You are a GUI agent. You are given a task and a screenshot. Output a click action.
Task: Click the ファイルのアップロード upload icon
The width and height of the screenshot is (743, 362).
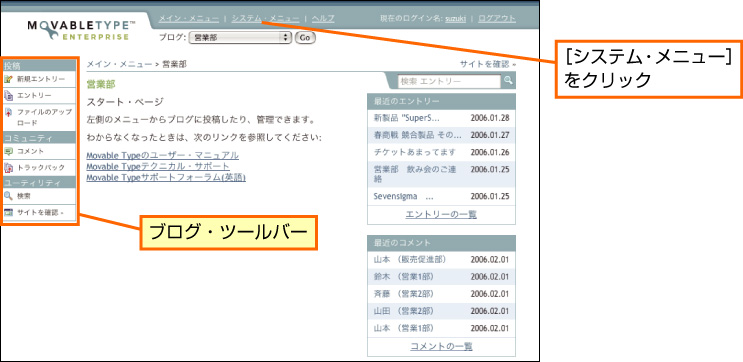[8, 113]
